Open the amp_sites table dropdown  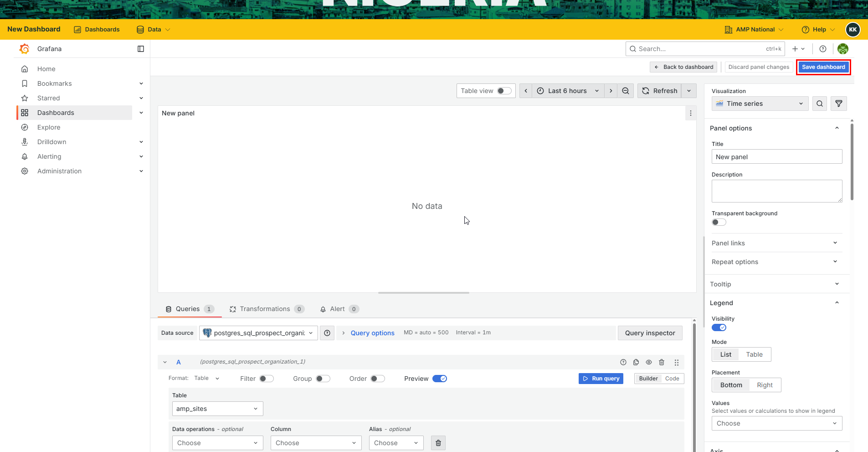(x=217, y=409)
